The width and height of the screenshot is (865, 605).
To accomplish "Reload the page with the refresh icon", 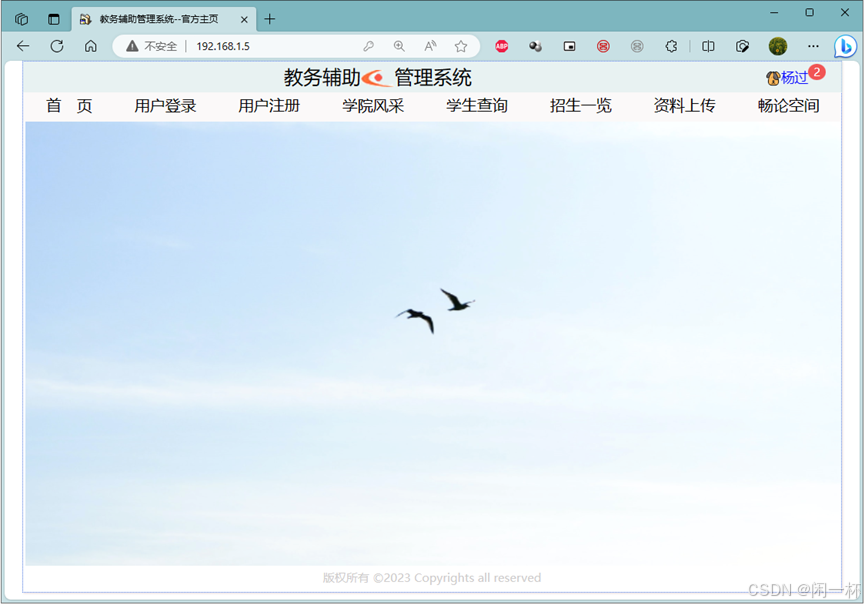I will (57, 46).
